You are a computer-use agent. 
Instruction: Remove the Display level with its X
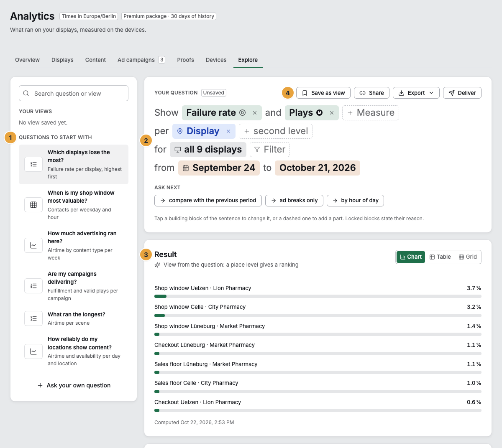pyautogui.click(x=228, y=131)
